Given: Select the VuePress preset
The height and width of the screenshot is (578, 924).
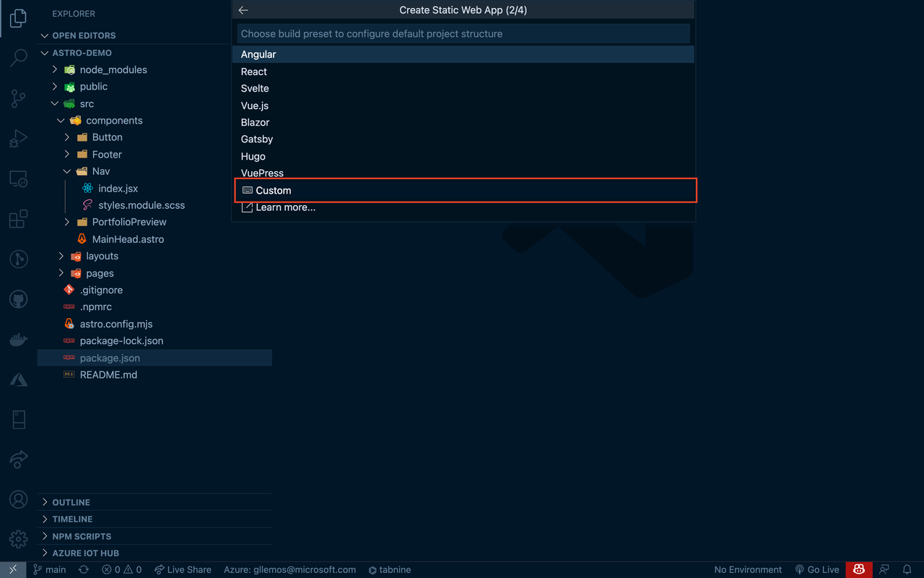Looking at the screenshot, I should click(x=463, y=173).
